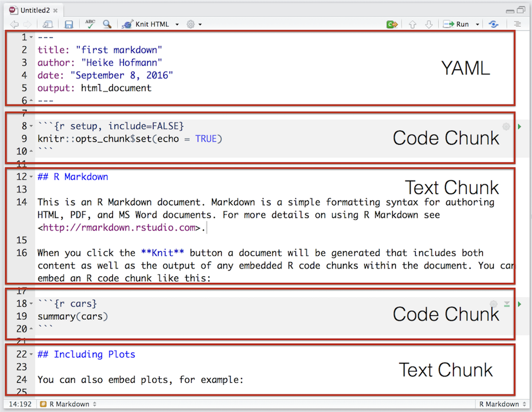Open chunk options gear for cars chunk
This screenshot has width=532, height=412.
[x=493, y=304]
